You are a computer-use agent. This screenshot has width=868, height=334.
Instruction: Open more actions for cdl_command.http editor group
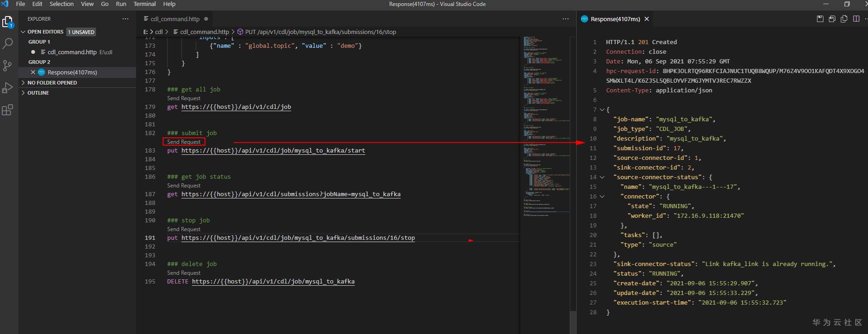tap(566, 19)
